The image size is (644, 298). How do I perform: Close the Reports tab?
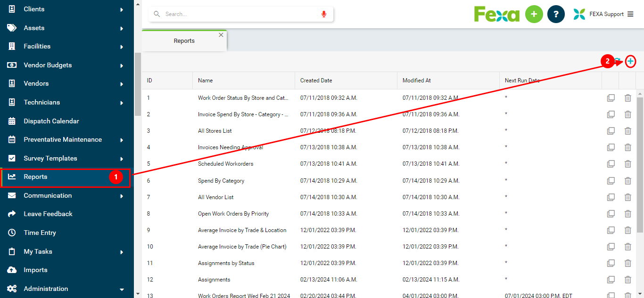tap(221, 35)
